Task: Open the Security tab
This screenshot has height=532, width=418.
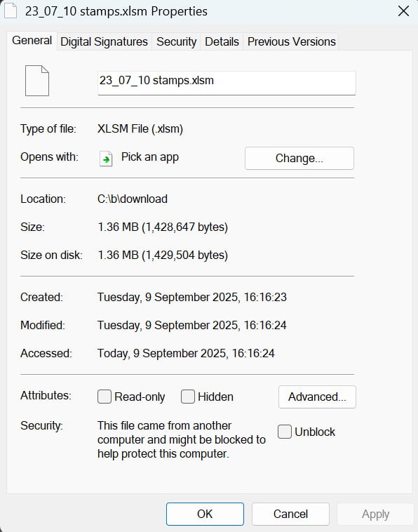Action: point(176,41)
